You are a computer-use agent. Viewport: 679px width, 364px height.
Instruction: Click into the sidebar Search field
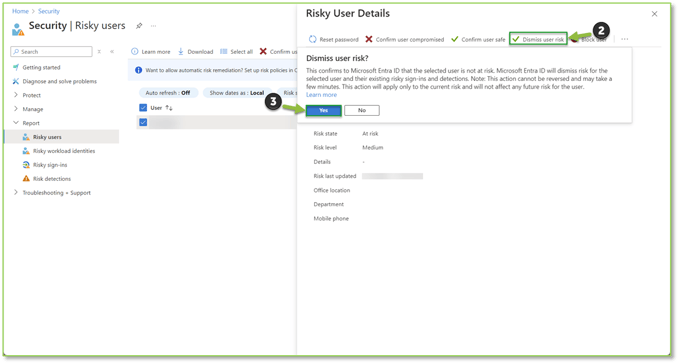click(x=52, y=52)
